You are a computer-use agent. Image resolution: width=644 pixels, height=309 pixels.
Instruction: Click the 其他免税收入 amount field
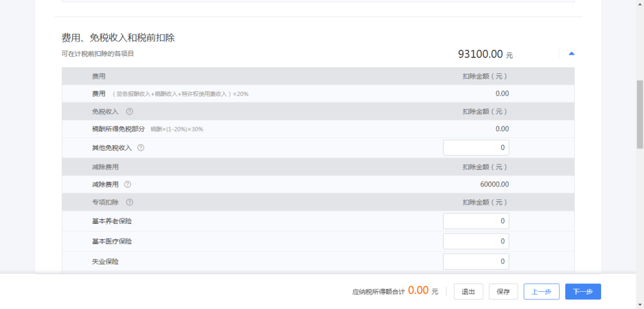pyautogui.click(x=476, y=148)
